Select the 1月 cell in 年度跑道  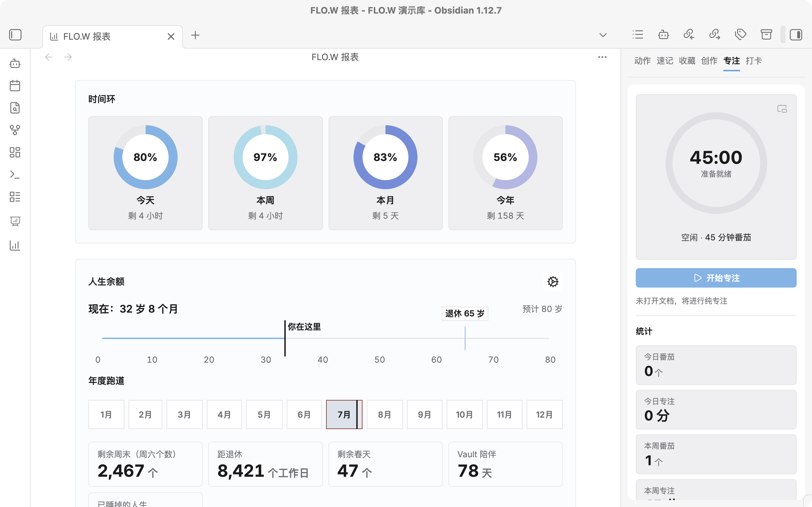pyautogui.click(x=106, y=415)
